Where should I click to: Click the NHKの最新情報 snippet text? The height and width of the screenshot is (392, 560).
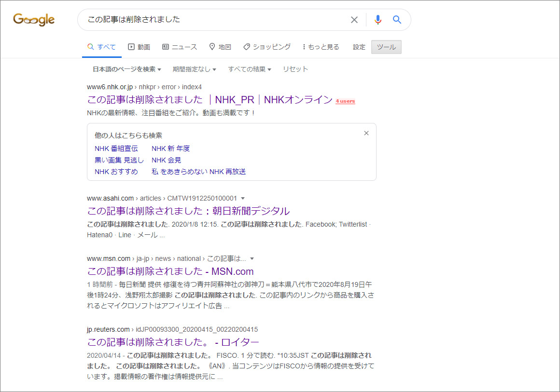pyautogui.click(x=171, y=113)
